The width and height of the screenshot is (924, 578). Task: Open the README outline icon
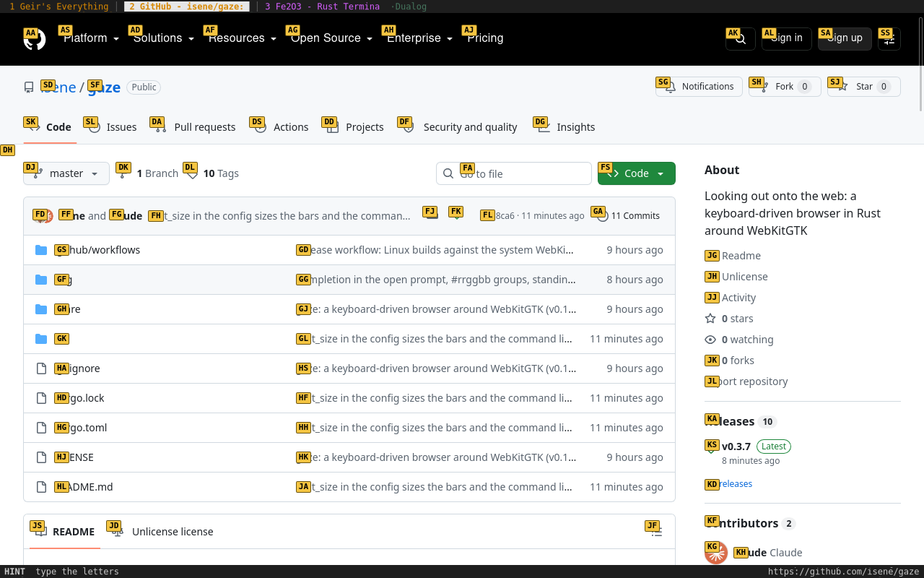click(x=656, y=531)
